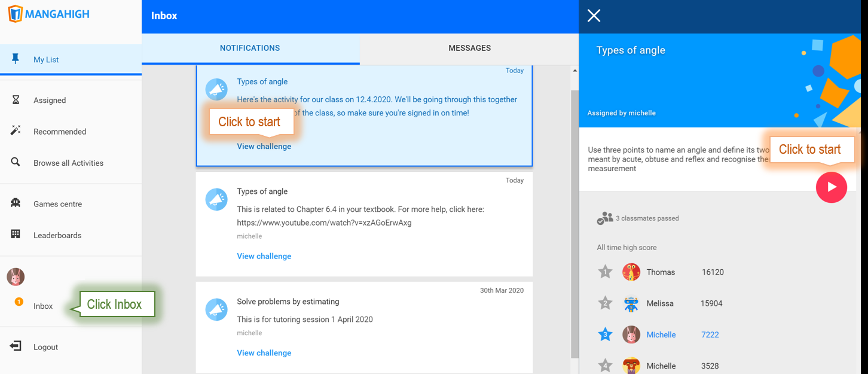
Task: Click megaphone icon of YouTube-link notification
Action: point(216,199)
